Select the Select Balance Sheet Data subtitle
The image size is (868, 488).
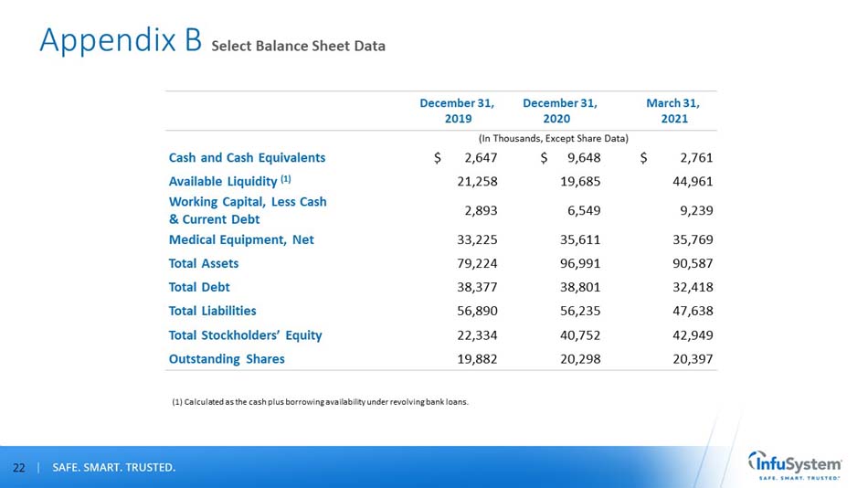point(298,46)
